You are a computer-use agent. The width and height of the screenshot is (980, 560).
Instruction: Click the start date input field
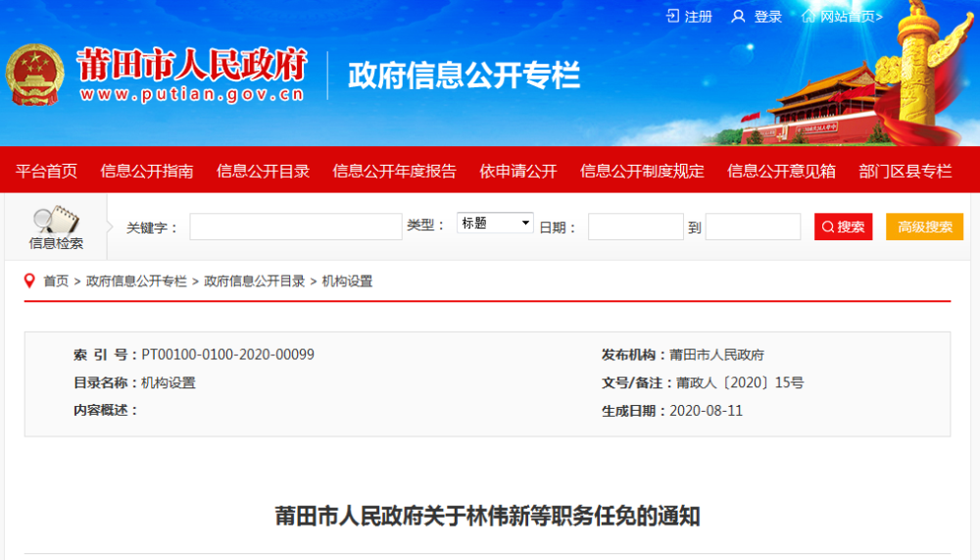pos(635,227)
